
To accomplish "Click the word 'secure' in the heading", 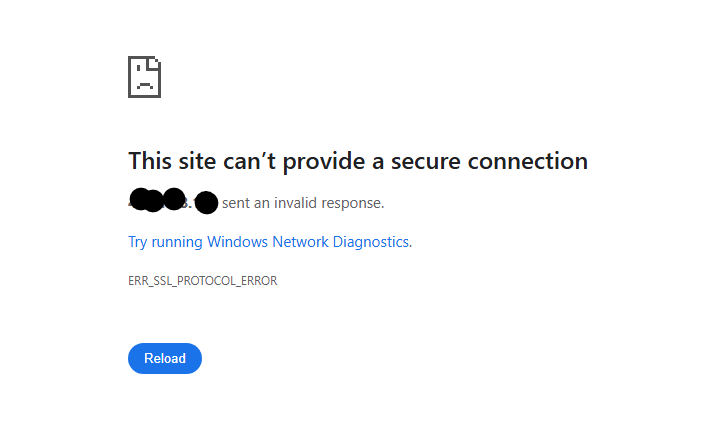I will pyautogui.click(x=426, y=161).
